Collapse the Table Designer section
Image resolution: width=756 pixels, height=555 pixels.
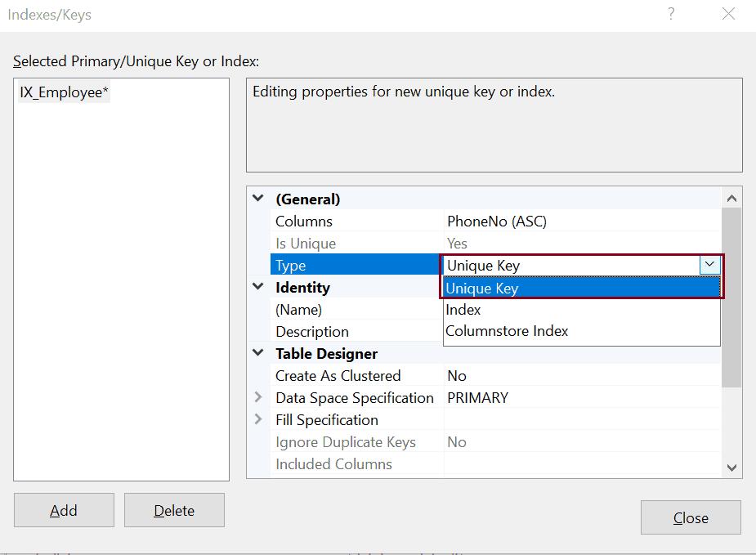[x=257, y=353]
